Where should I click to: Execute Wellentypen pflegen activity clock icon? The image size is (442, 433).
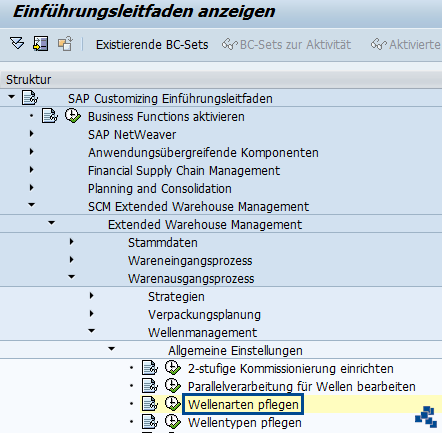tap(173, 422)
